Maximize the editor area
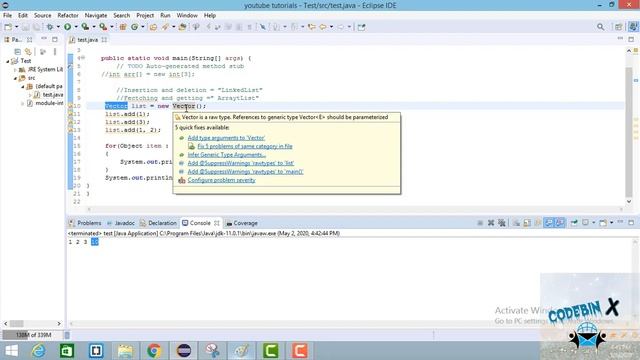 [x=631, y=40]
